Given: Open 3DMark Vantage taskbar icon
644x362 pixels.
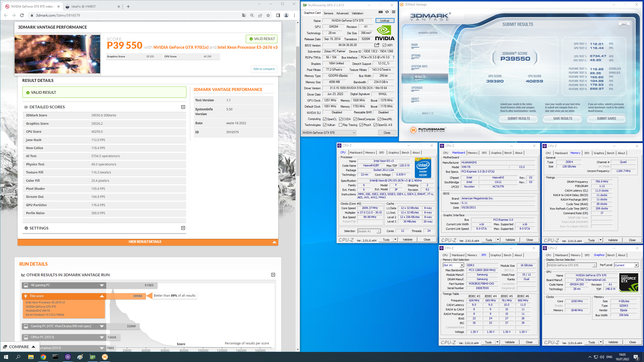Looking at the screenshot, I should click(105, 357).
